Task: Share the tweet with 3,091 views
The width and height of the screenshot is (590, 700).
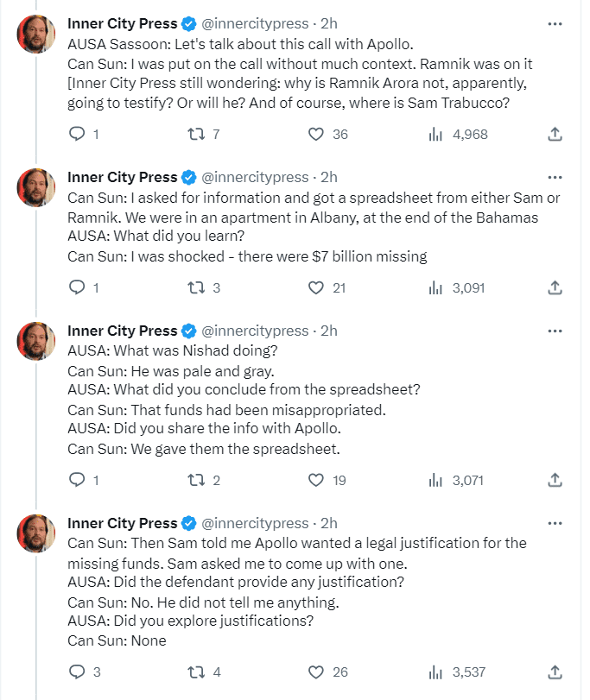Action: [556, 287]
